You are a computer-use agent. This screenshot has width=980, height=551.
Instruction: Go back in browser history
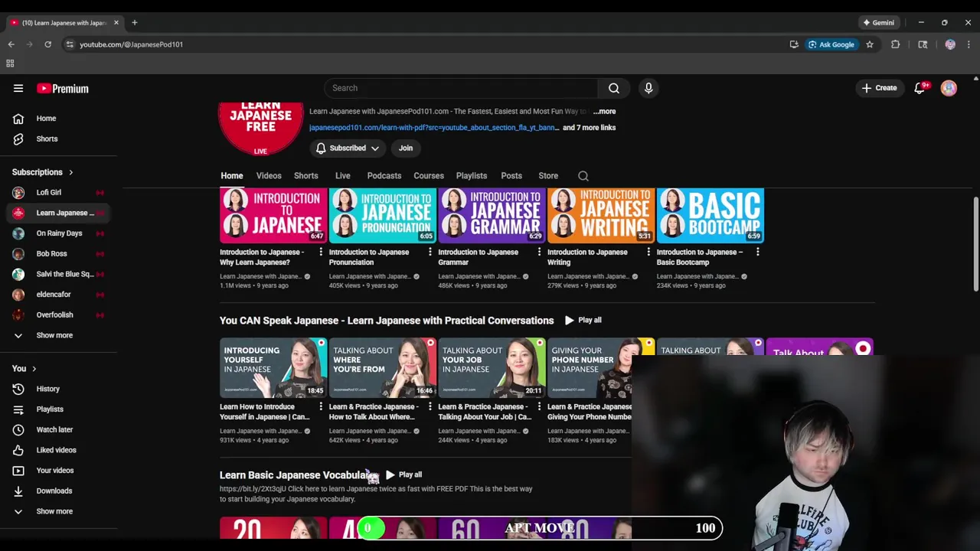(11, 44)
